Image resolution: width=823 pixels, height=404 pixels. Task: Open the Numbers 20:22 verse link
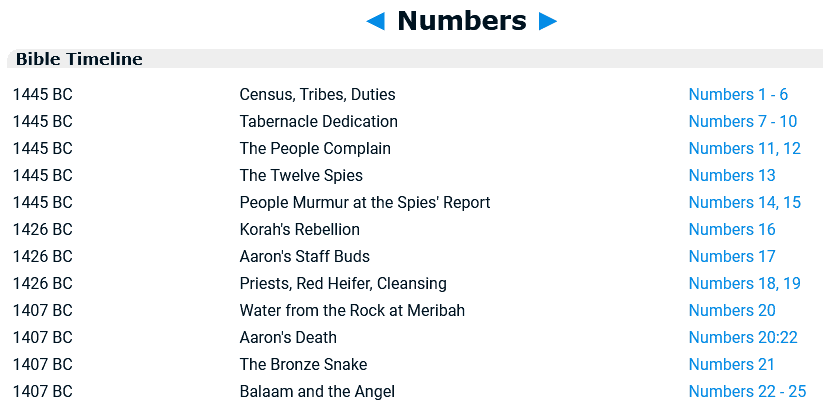point(742,338)
